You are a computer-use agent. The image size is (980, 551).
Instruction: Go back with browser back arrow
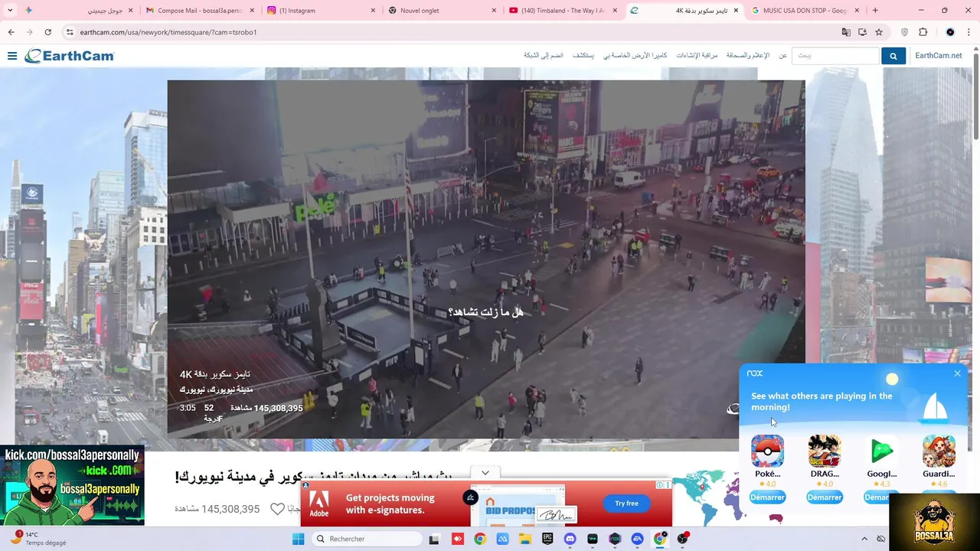[11, 32]
